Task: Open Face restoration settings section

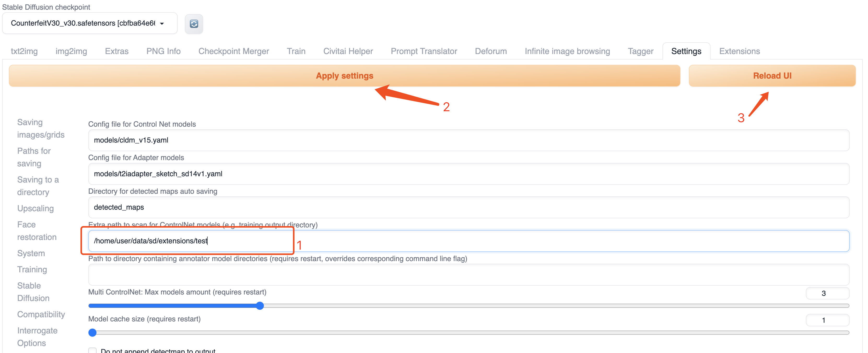Action: pos(37,231)
